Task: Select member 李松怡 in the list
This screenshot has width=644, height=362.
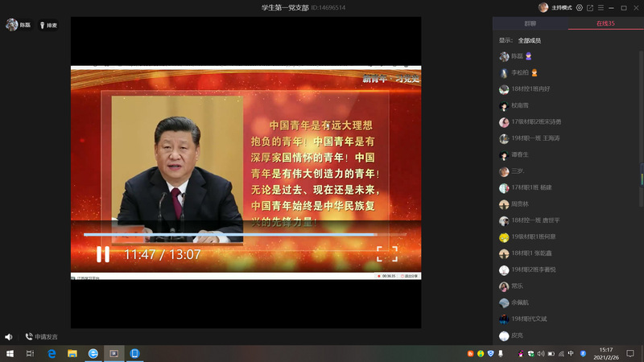Action: 523,72
